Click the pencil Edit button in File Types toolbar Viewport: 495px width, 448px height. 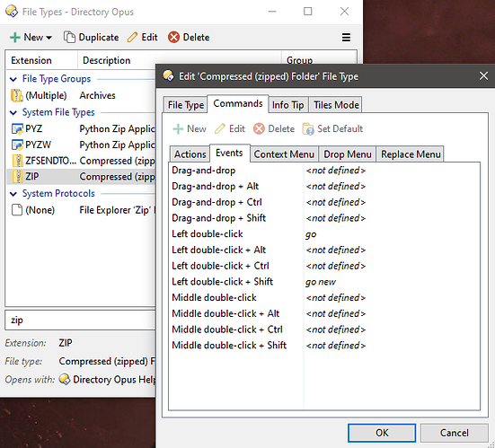click(x=142, y=37)
